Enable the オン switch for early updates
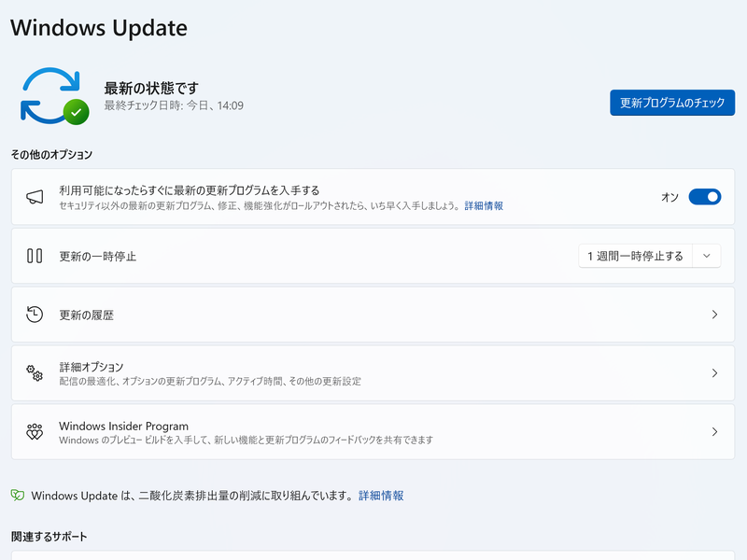This screenshot has width=747, height=560. click(x=707, y=197)
